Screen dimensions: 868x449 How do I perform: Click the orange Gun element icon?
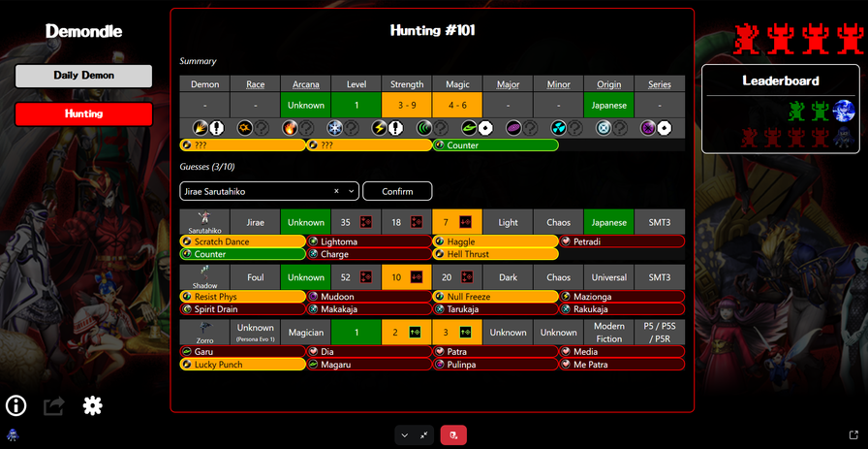pyautogui.click(x=245, y=128)
